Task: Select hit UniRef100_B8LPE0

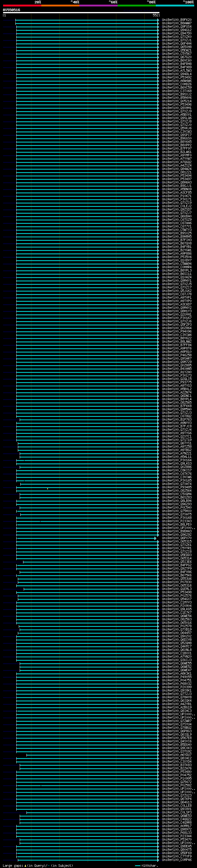Action: [176, 524]
